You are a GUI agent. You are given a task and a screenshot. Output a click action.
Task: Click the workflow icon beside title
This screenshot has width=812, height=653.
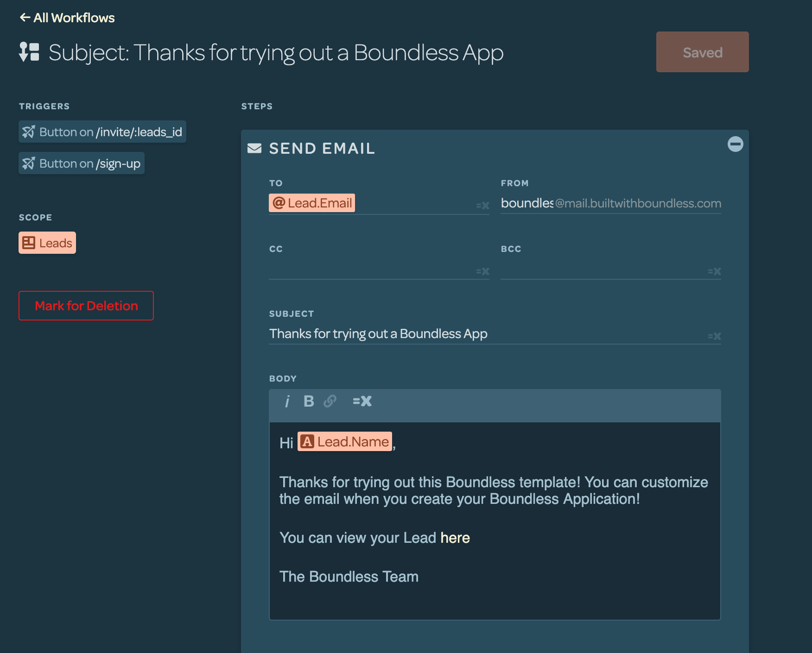coord(29,52)
